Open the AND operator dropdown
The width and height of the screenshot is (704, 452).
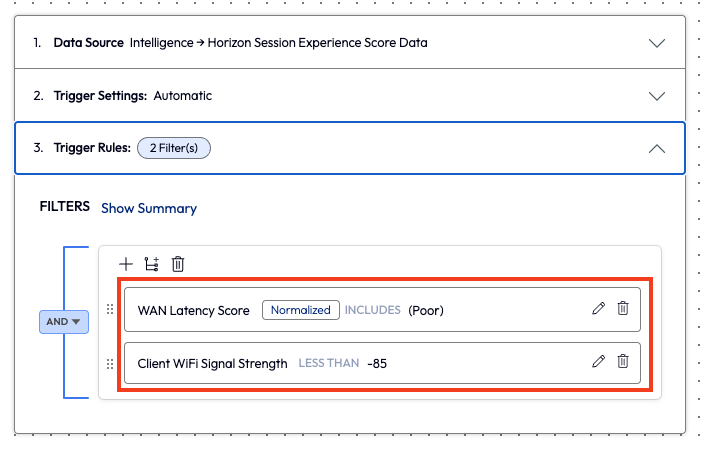point(64,322)
